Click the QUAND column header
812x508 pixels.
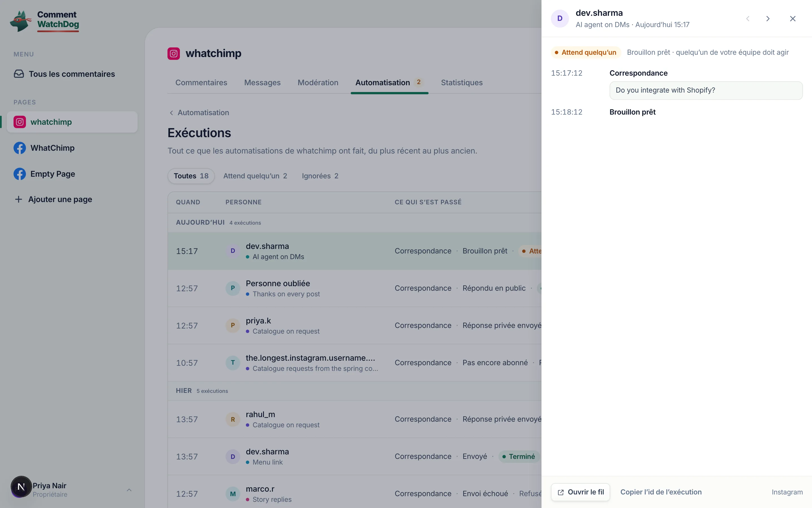pyautogui.click(x=188, y=202)
